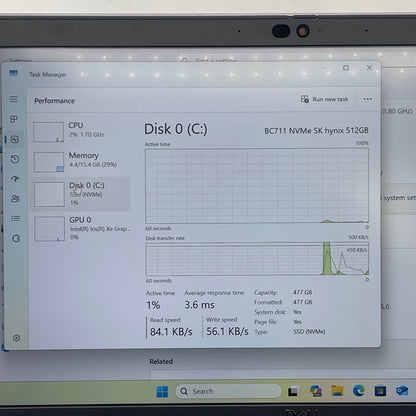Click the Active time graph area
Viewport: 416px width, 416px height.
(257, 186)
